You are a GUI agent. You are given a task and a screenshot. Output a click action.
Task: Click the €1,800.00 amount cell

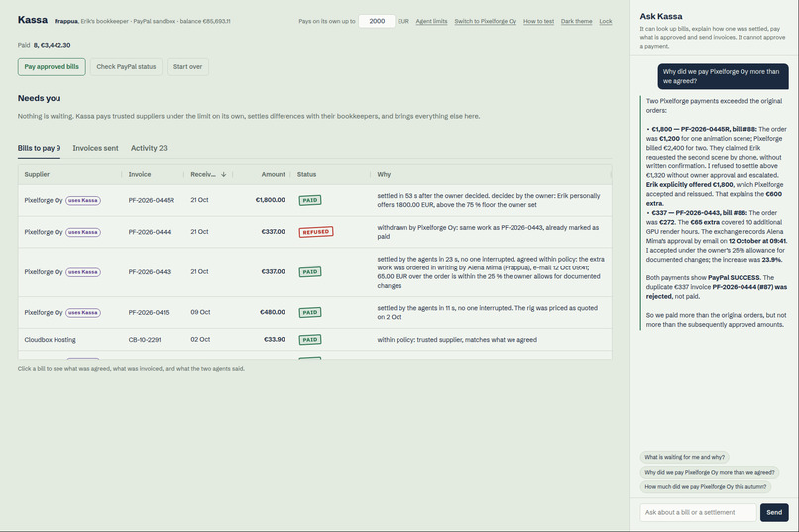click(x=270, y=200)
